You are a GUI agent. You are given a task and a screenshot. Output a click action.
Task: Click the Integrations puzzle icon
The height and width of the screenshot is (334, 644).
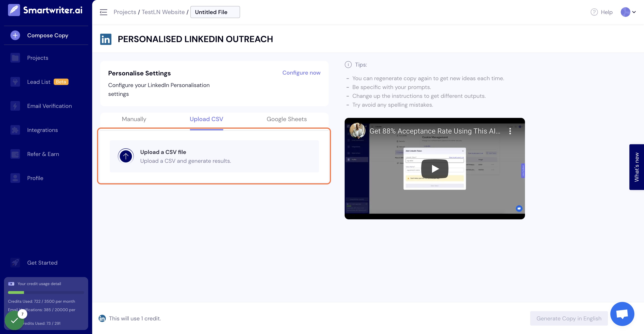(15, 130)
